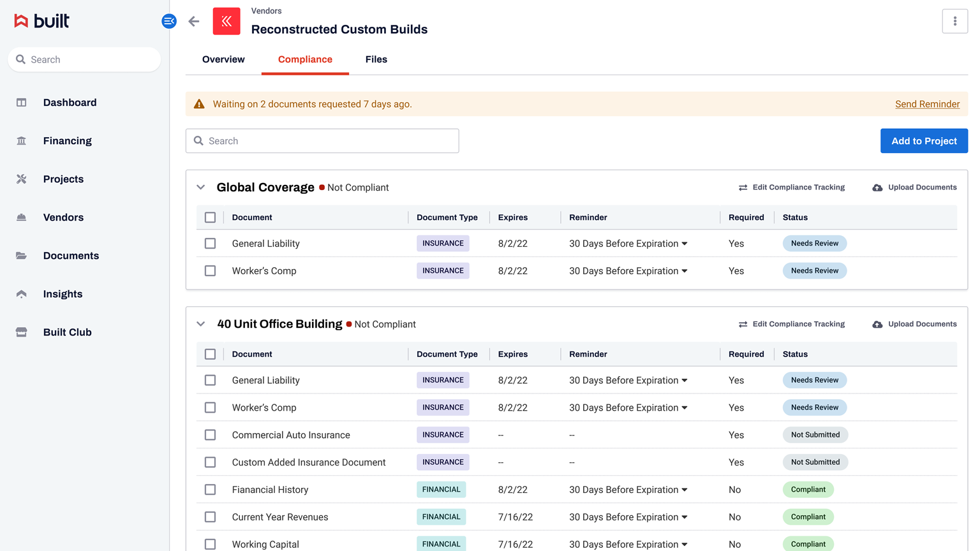Open Financing from the bank icon

[x=22, y=141]
